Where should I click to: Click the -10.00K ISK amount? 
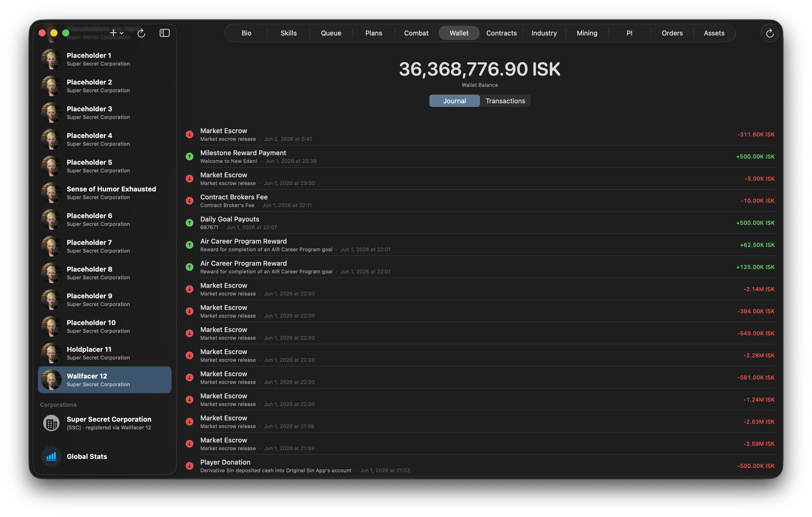point(757,201)
